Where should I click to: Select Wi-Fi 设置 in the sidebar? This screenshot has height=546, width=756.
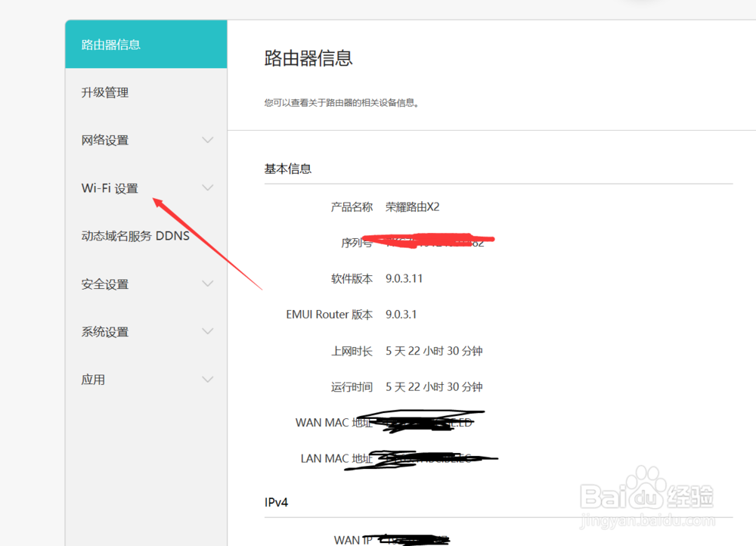click(x=146, y=188)
